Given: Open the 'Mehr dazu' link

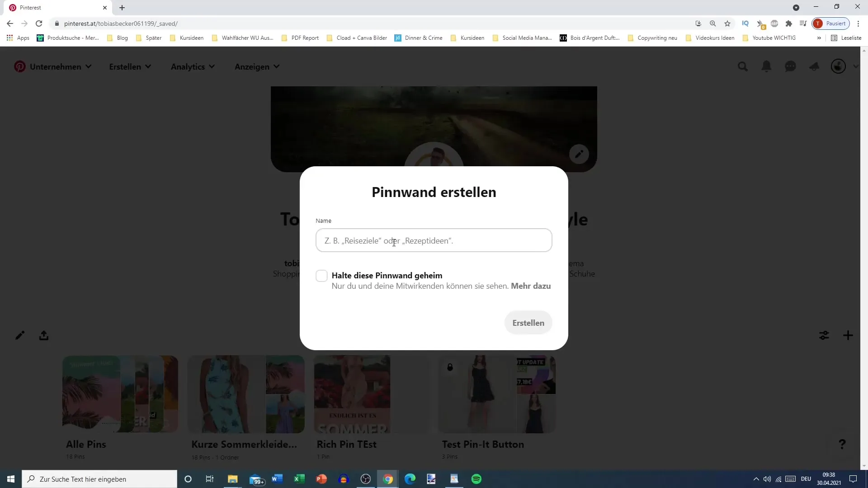Looking at the screenshot, I should coord(531,286).
